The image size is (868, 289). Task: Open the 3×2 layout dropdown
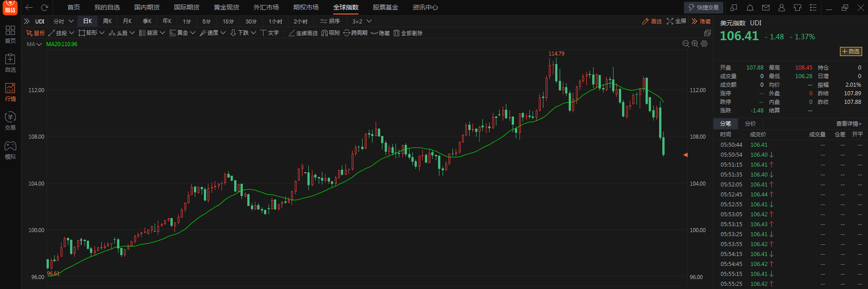tap(362, 21)
